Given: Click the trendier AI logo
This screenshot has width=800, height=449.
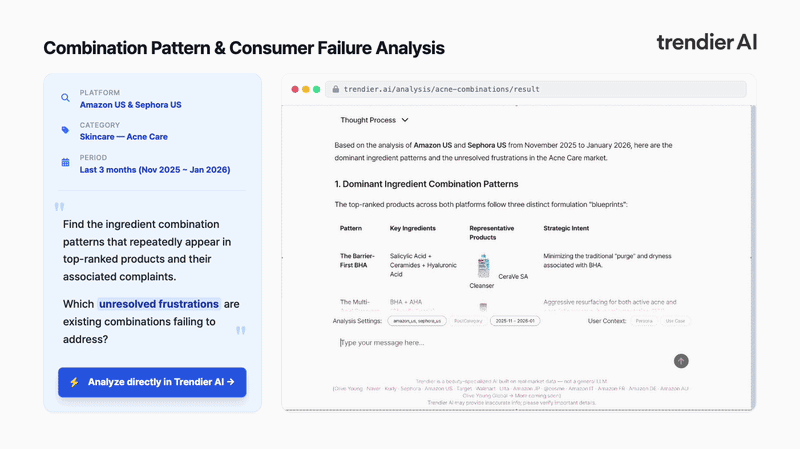Looking at the screenshot, I should point(706,42).
